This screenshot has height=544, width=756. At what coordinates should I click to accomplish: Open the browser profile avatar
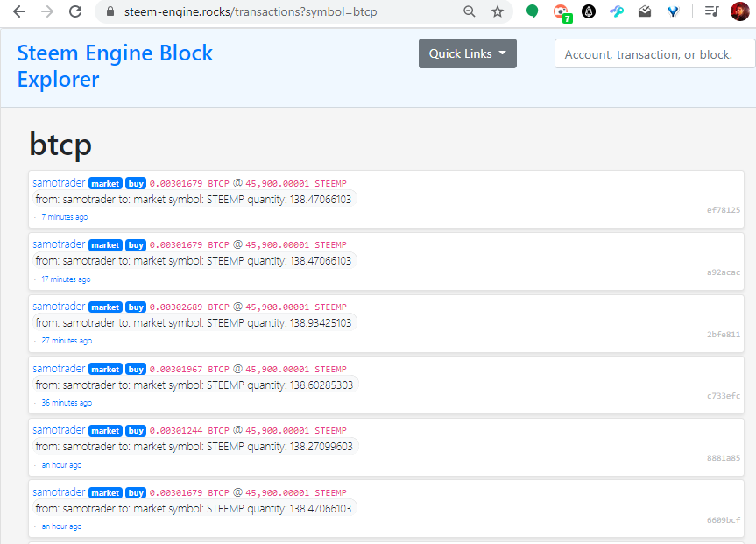[739, 11]
